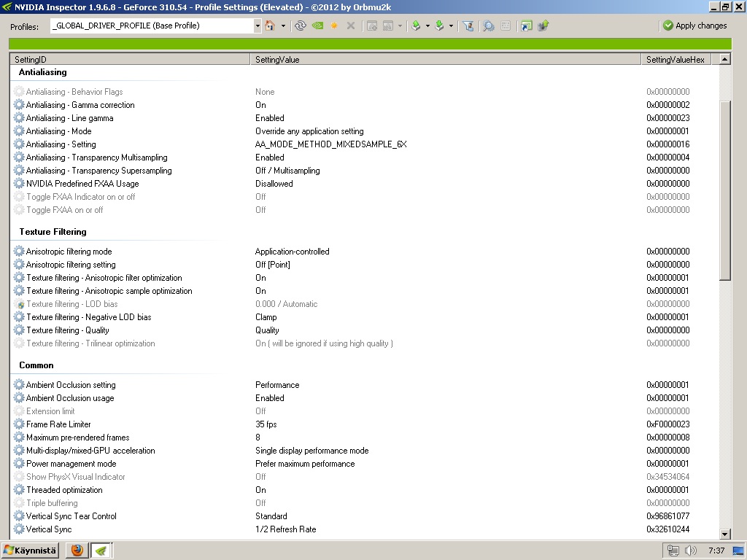Click the gear icon beside Antialiasing - Mode
Image resolution: width=747 pixels, height=560 pixels.
click(18, 131)
